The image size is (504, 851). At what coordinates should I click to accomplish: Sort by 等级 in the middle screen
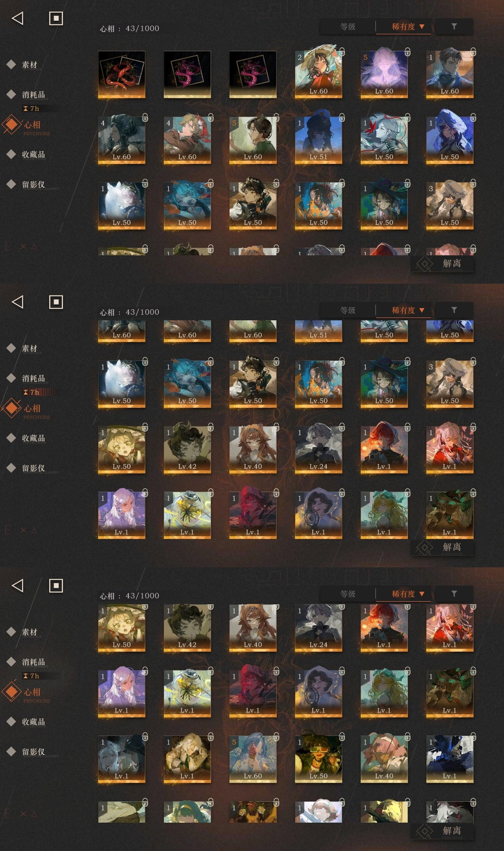click(348, 310)
